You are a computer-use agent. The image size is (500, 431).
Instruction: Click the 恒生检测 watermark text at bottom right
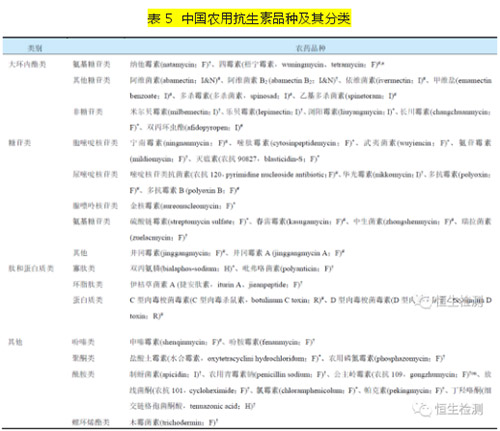[459, 410]
